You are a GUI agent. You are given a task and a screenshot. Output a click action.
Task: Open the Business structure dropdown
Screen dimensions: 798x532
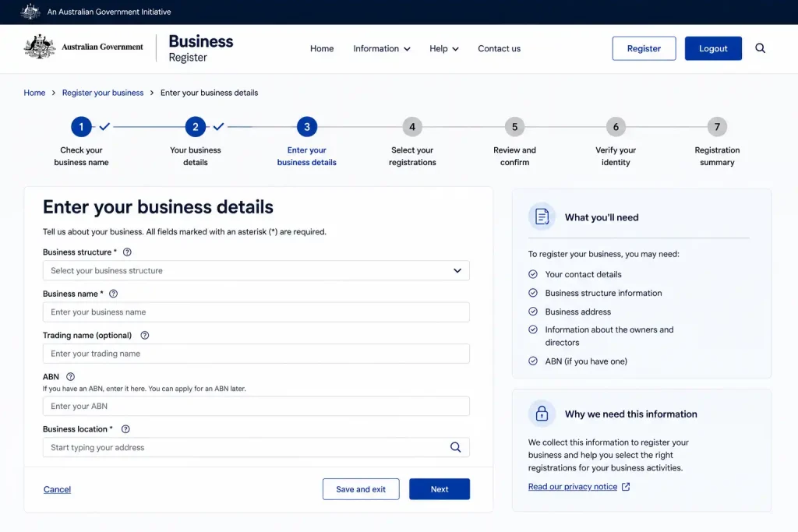256,270
